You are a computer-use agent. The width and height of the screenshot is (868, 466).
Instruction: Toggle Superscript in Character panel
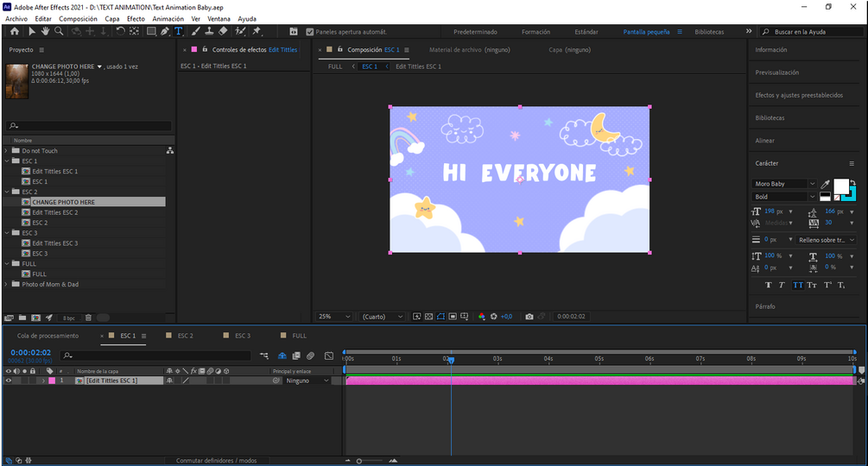tap(827, 286)
